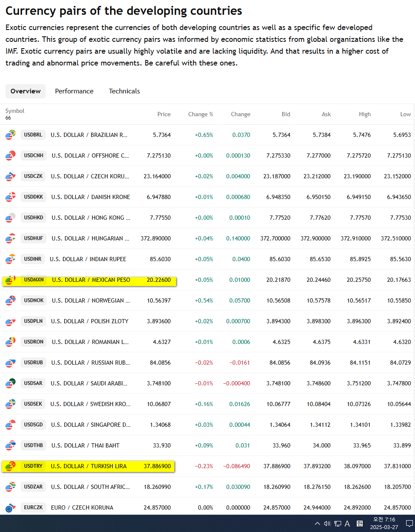Click the USDTRY change value -0.086490

[x=237, y=466]
